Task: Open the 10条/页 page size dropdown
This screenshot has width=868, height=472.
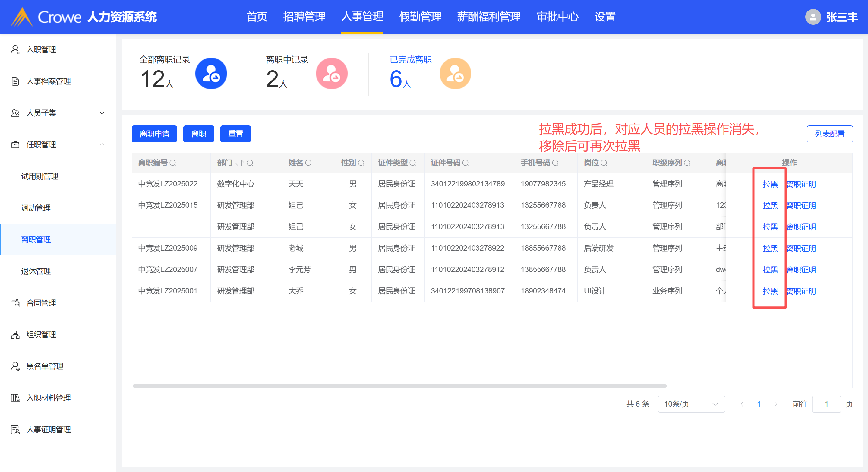Action: click(691, 404)
